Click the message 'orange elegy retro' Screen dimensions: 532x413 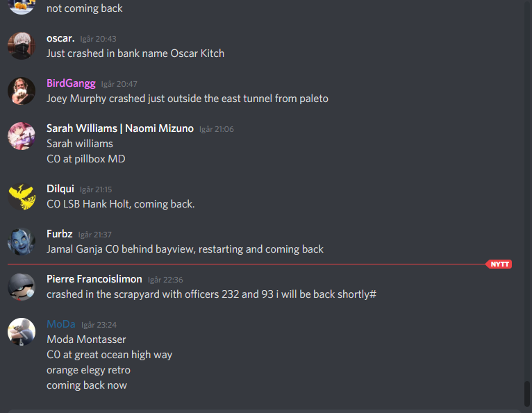[x=89, y=370]
